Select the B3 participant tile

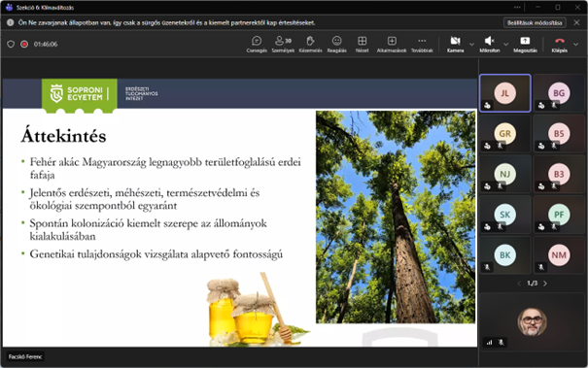tap(559, 174)
